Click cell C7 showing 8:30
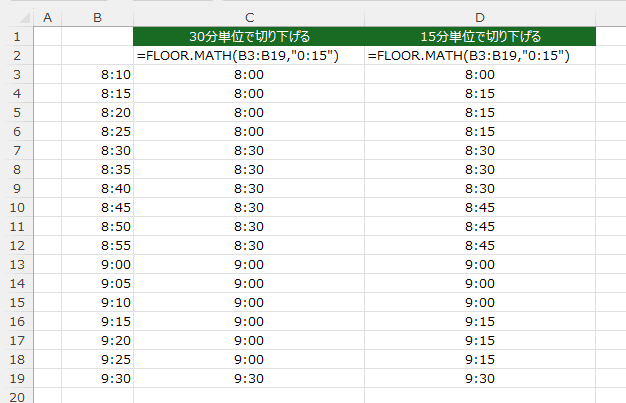Viewport: 626px width, 403px height. tap(249, 151)
